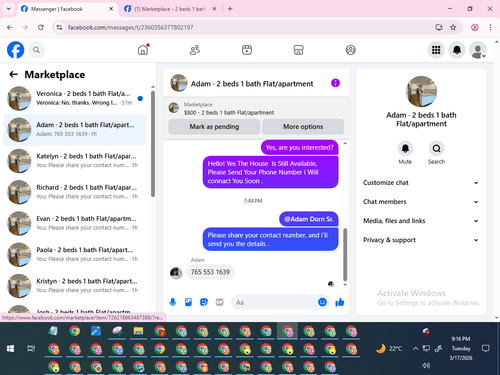Image resolution: width=500 pixels, height=375 pixels.
Task: Click the 765 553 1639 message bubble
Action: 210,272
